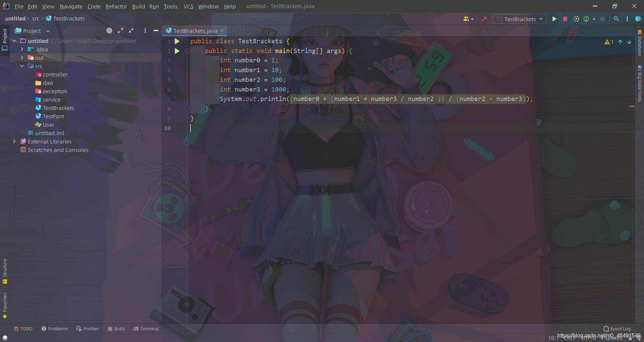
Task: Toggle the Big Data Tools panel
Action: point(639,83)
